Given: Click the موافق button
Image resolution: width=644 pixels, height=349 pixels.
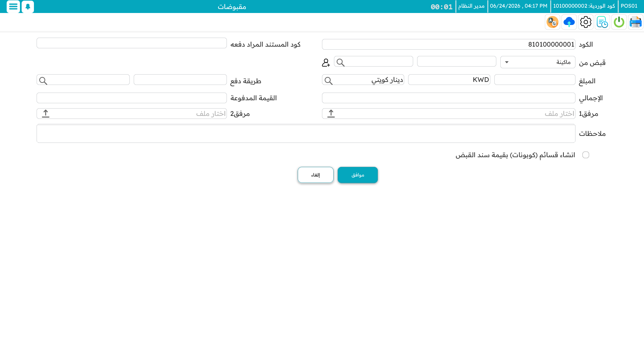Looking at the screenshot, I should [358, 175].
